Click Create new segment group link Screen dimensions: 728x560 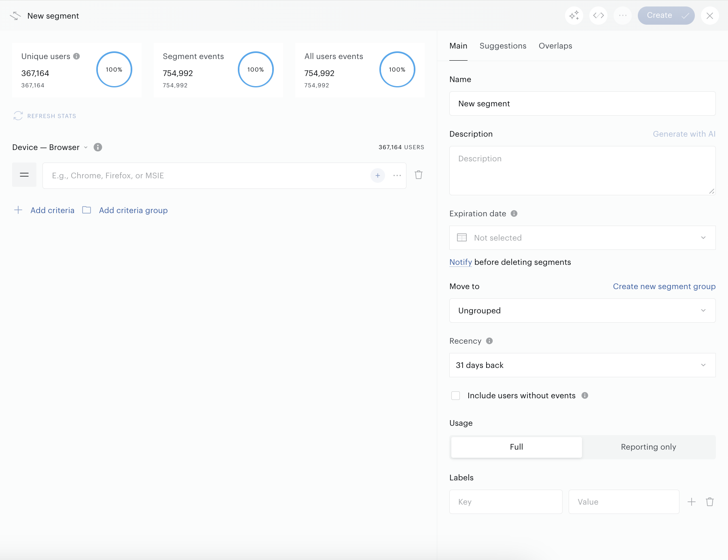(x=664, y=286)
